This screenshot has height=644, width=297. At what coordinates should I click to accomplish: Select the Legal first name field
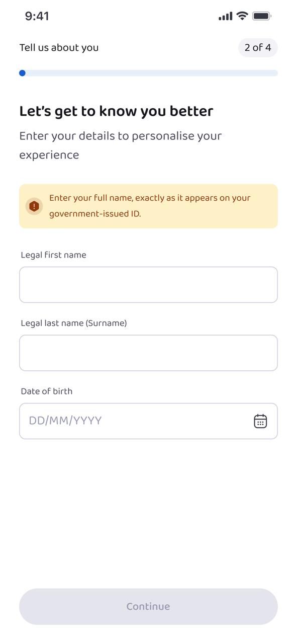[x=148, y=284]
